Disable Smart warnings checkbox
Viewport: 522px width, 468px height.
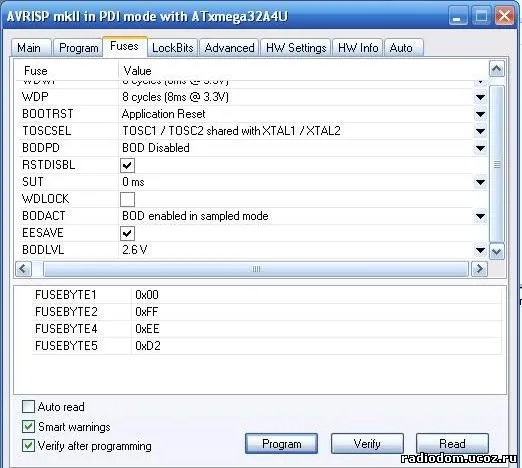pyautogui.click(x=28, y=426)
